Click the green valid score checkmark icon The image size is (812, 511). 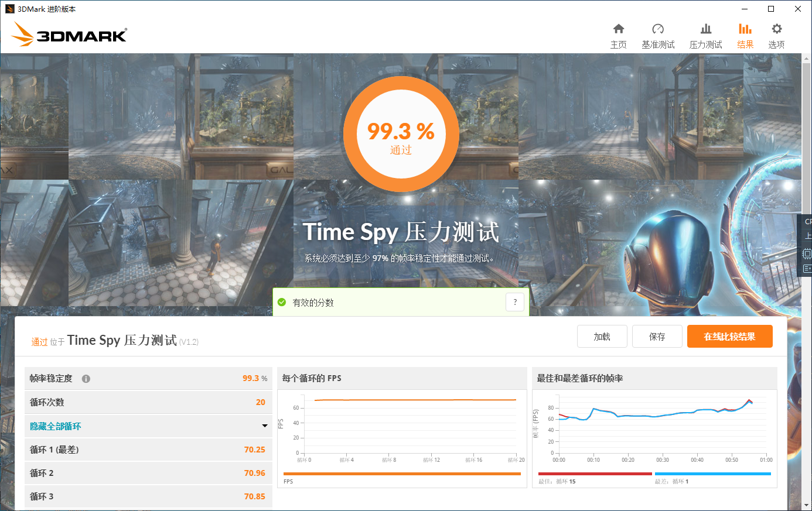[282, 301]
